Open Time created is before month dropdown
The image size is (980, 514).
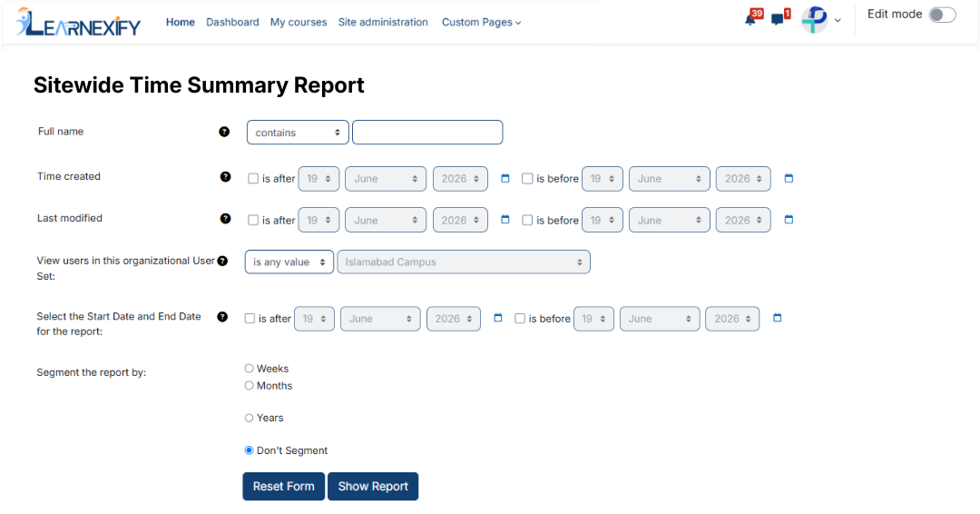670,179
